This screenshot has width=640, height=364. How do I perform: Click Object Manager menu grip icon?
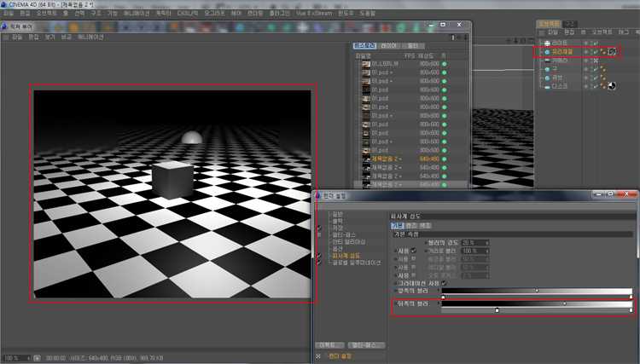541,32
